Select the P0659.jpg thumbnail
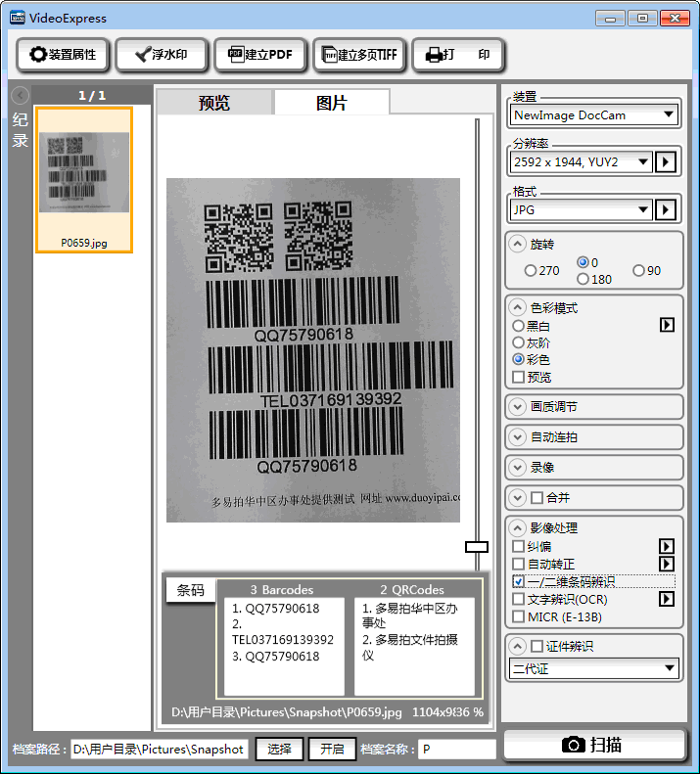This screenshot has width=700, height=774. coord(84,180)
